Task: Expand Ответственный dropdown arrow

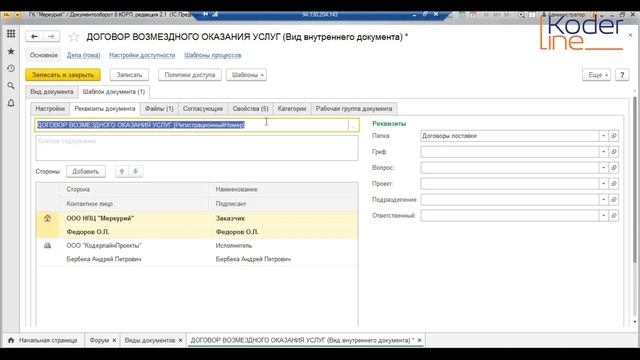Action: click(x=603, y=216)
